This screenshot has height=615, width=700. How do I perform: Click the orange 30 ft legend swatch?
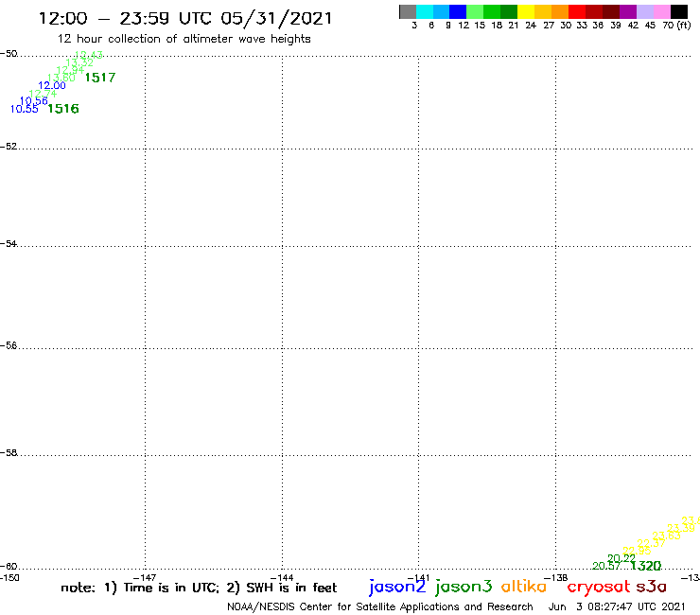pos(560,11)
